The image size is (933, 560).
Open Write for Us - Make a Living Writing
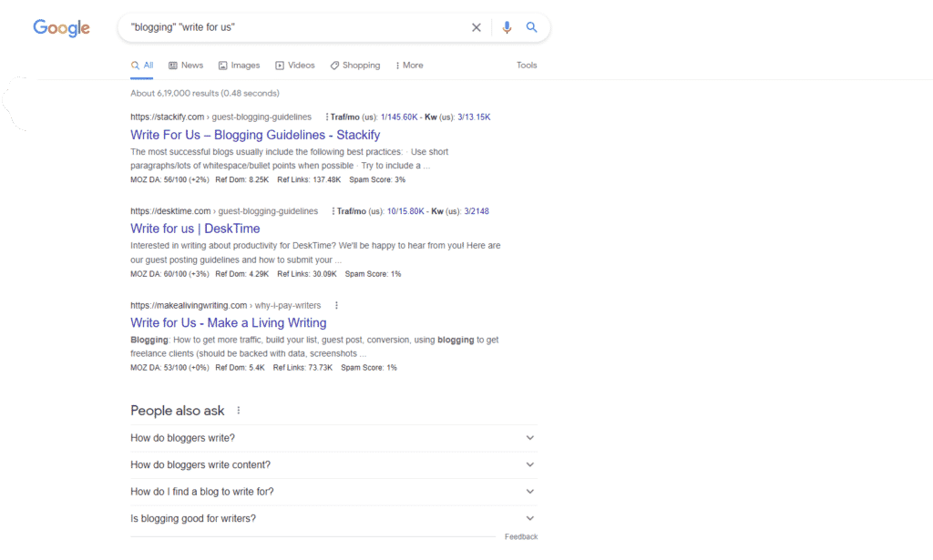point(229,323)
